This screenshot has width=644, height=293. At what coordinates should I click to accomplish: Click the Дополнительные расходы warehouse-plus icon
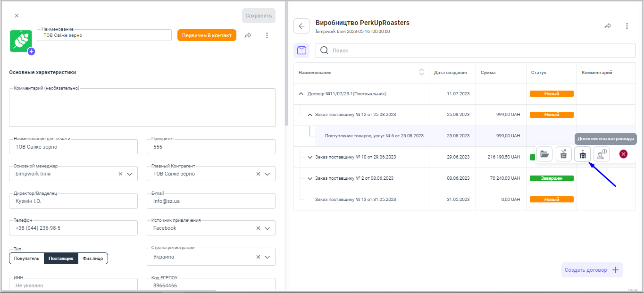(x=583, y=154)
